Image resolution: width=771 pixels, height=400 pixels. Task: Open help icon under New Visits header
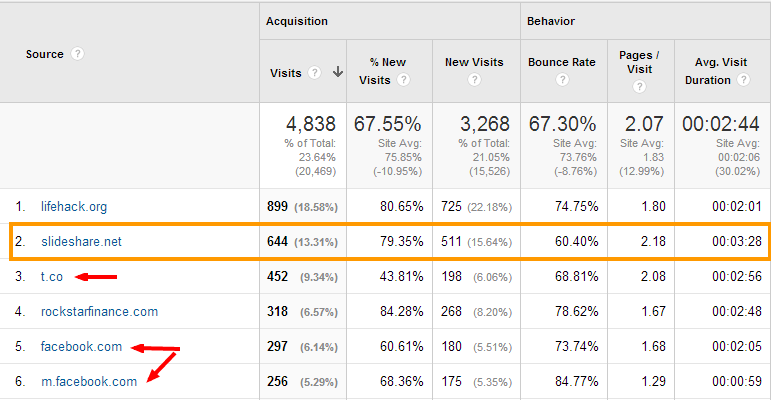pyautogui.click(x=474, y=80)
